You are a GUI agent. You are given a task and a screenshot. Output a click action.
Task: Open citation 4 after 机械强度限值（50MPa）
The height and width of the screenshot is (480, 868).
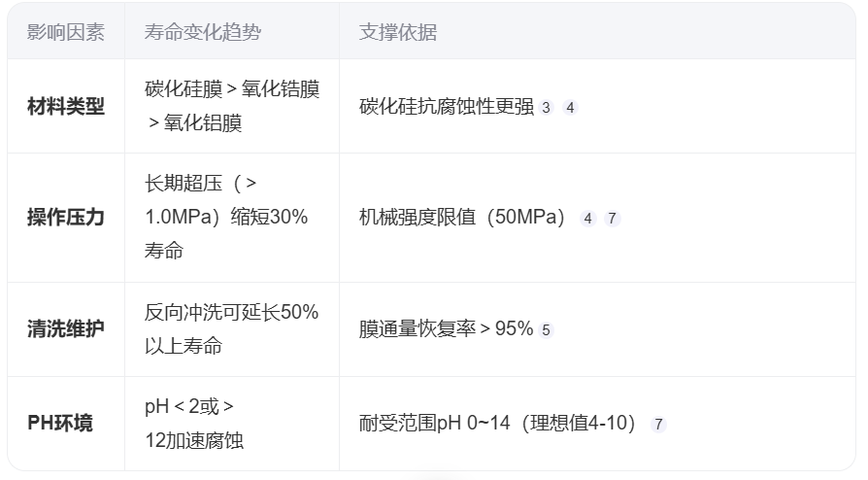pos(587,219)
